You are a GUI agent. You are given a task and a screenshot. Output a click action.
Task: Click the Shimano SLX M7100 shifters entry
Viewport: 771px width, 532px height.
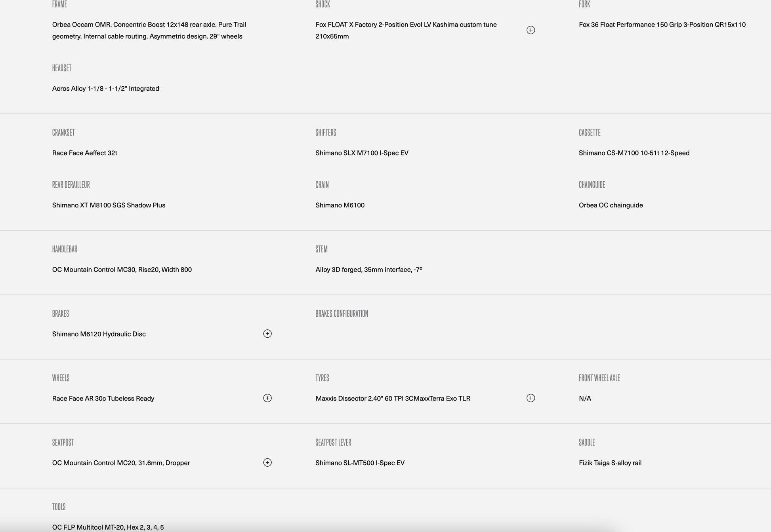point(362,153)
